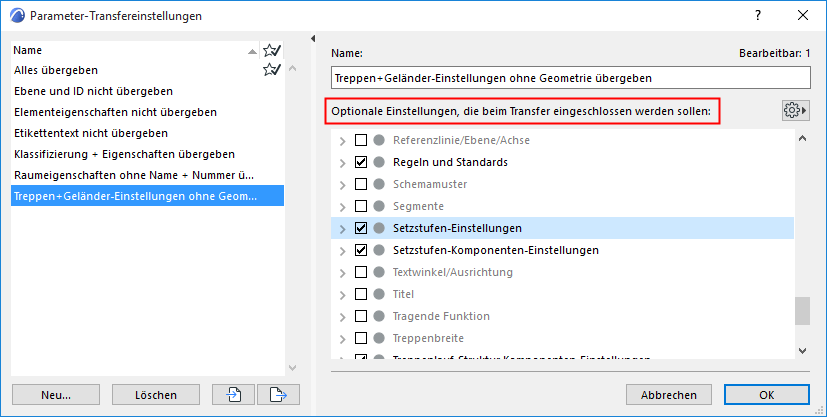Uncheck the Regeln und Standards checkbox
This screenshot has height=417, width=827.
[361, 162]
